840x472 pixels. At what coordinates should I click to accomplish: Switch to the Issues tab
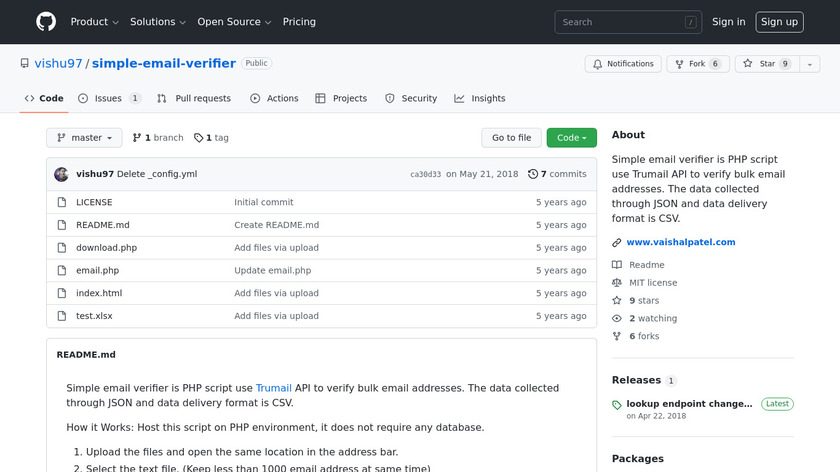[109, 99]
